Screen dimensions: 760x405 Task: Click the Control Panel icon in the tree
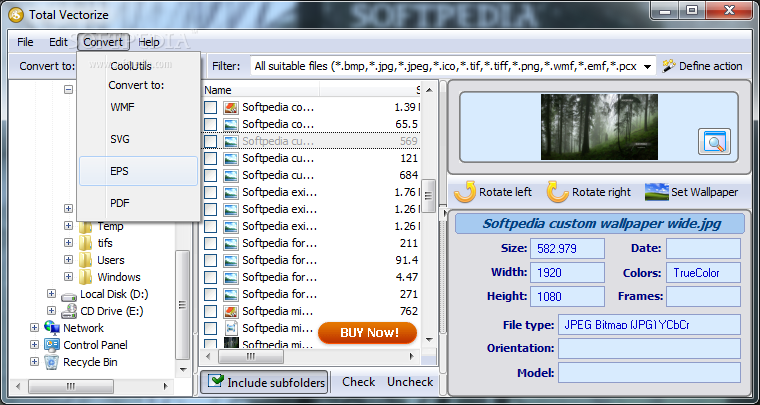51,345
